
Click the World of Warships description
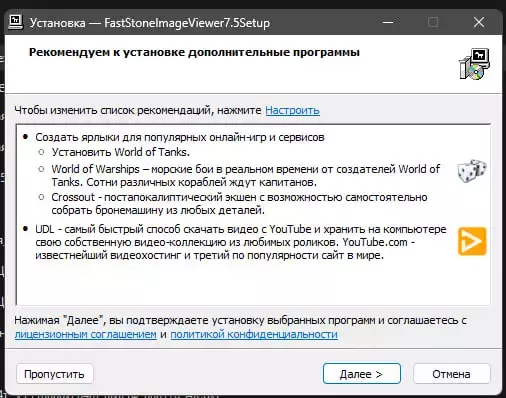[x=246, y=175]
